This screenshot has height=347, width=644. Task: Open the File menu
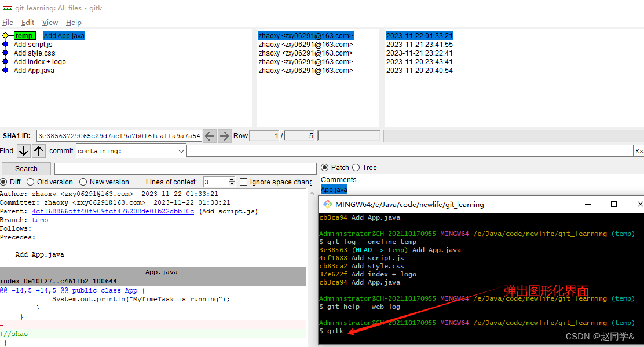pos(8,23)
